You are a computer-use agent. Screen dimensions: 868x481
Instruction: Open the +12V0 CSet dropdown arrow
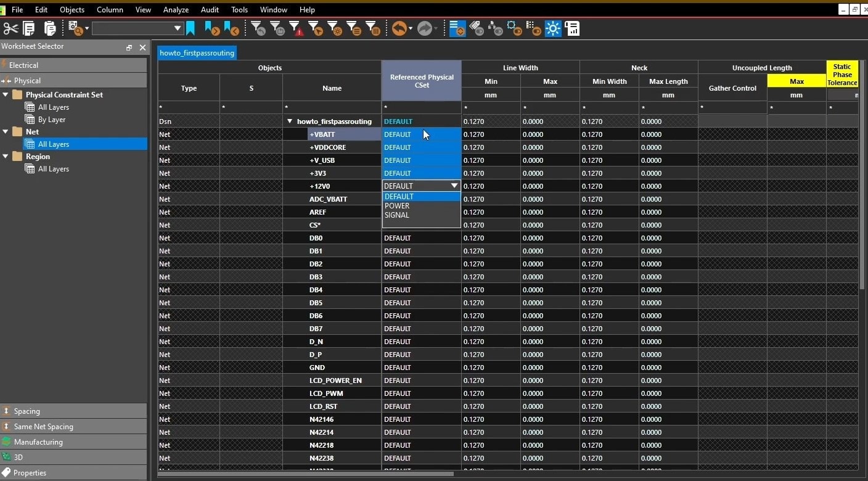454,186
